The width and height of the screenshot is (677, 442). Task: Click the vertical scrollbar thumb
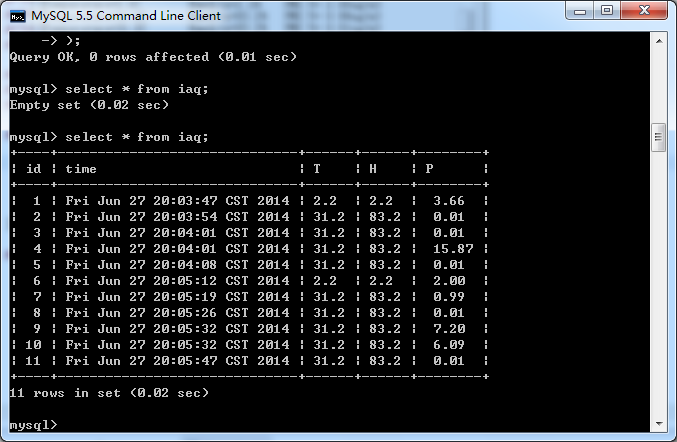(x=659, y=137)
